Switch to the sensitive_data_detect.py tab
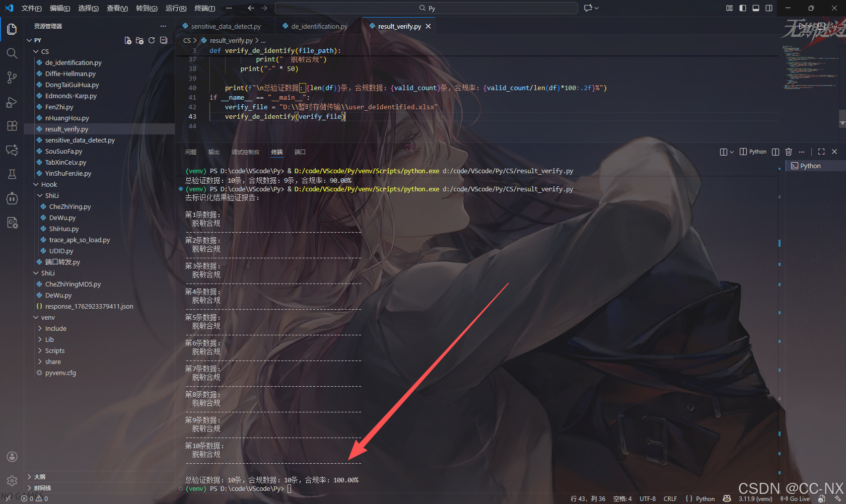Viewport: 846px width, 504px height. point(226,26)
